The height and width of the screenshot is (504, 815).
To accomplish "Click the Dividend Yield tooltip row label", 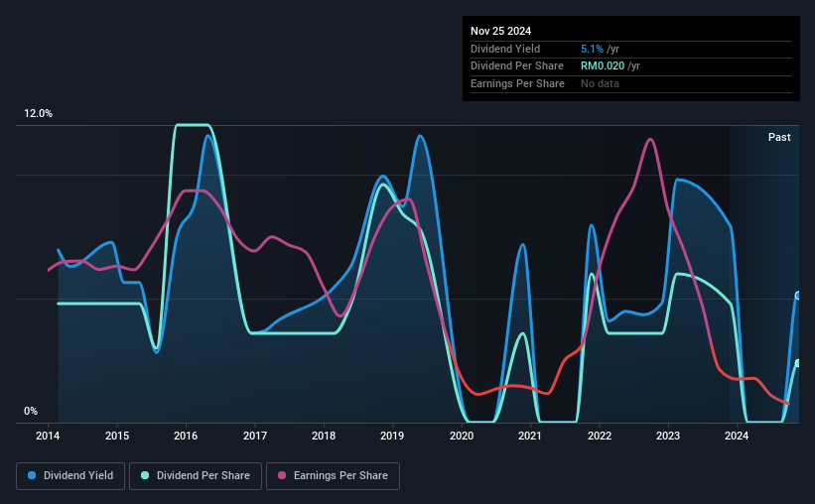I will pos(505,49).
